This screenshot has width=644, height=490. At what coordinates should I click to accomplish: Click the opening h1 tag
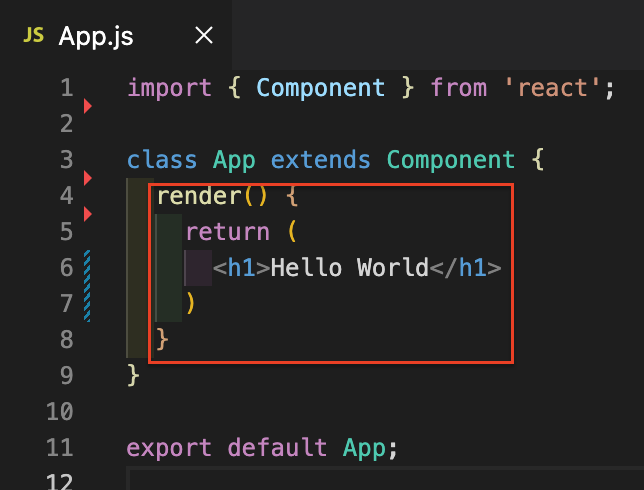point(242,268)
